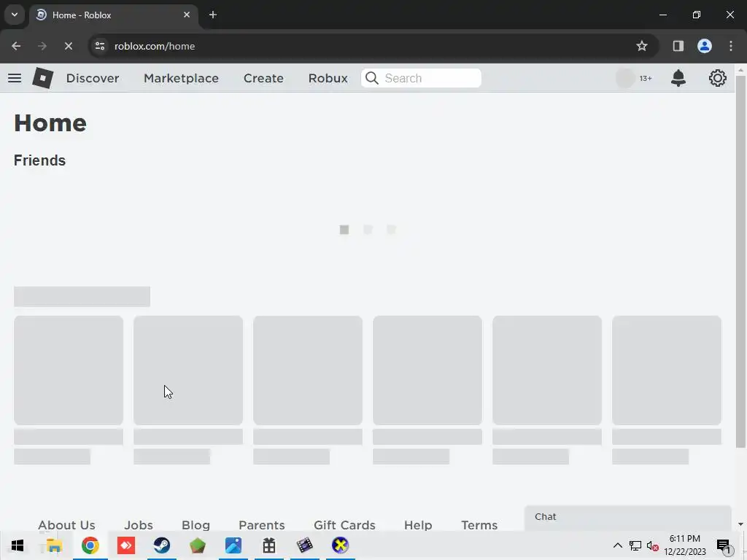Open a new browser tab
The image size is (747, 560).
(213, 15)
